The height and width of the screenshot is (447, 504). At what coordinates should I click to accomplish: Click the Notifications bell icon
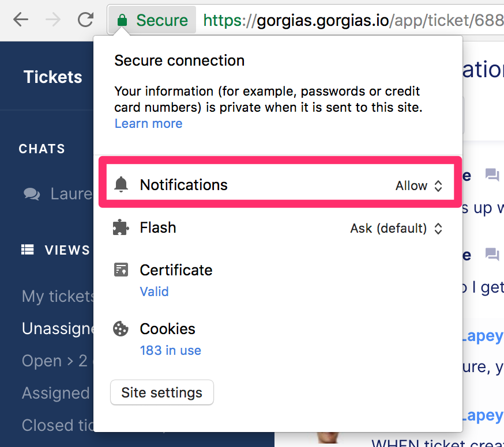121,185
